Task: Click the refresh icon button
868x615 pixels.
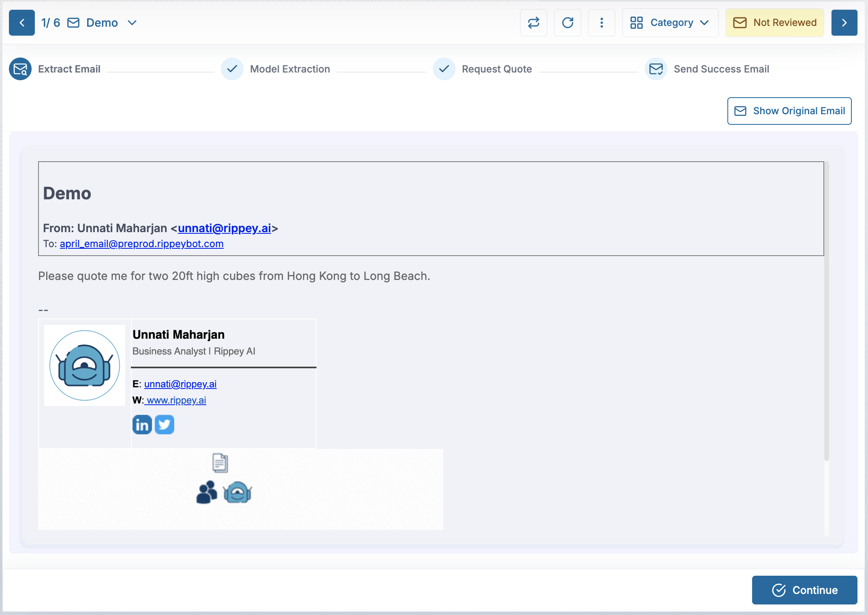Action: [x=567, y=23]
